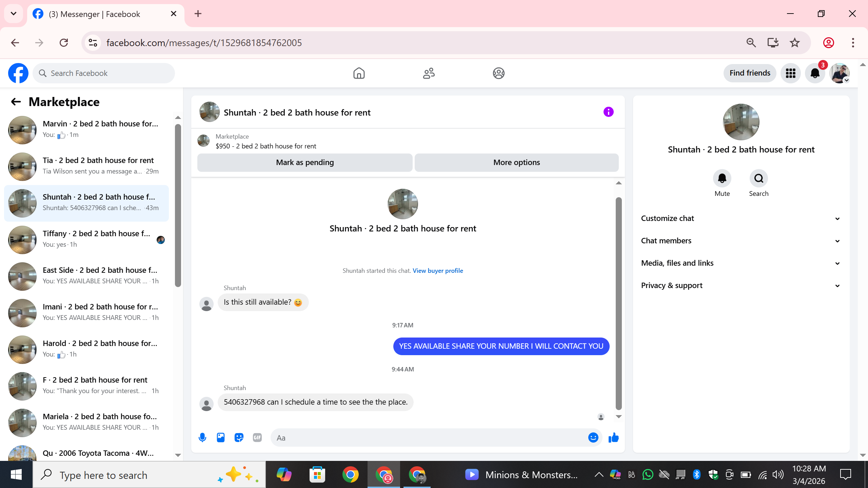Image resolution: width=868 pixels, height=488 pixels.
Task: Open the Friends tab in top navigation
Action: [429, 73]
